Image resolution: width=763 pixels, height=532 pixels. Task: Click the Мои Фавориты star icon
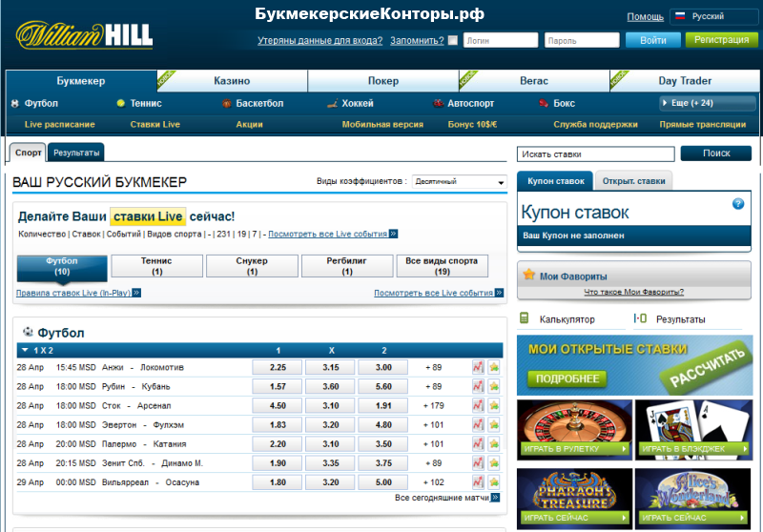[528, 275]
